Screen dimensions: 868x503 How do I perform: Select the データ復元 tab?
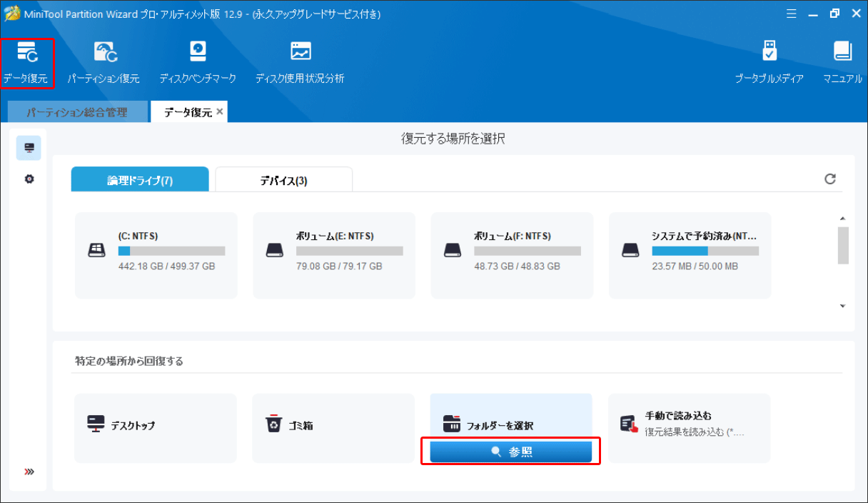(187, 112)
